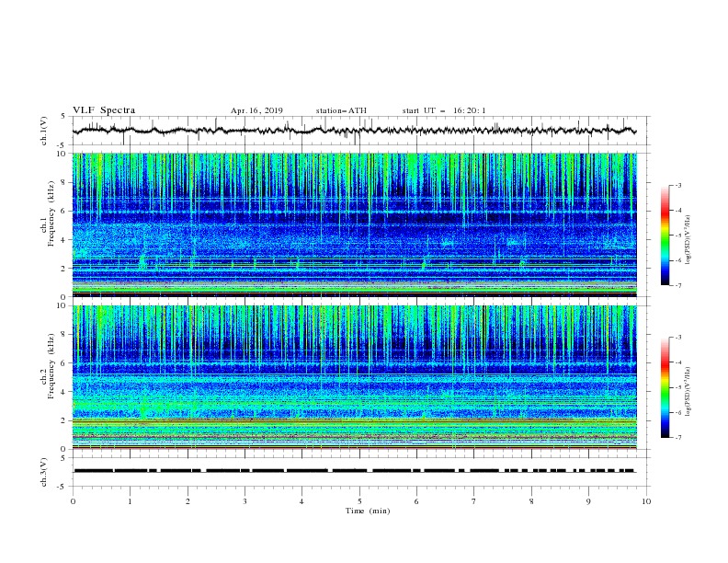The width and height of the screenshot is (728, 563).
Task: Click inside the ch.2 spectrogram image
Action: pyautogui.click(x=355, y=377)
